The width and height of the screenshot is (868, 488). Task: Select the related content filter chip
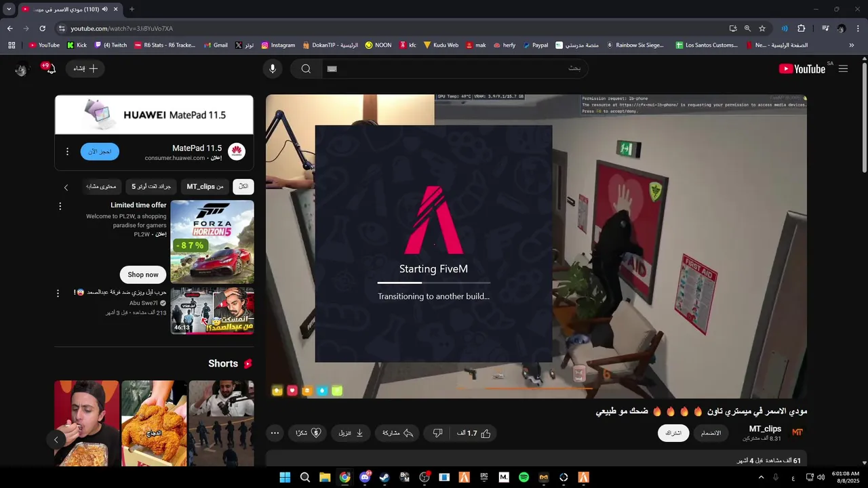coord(102,186)
